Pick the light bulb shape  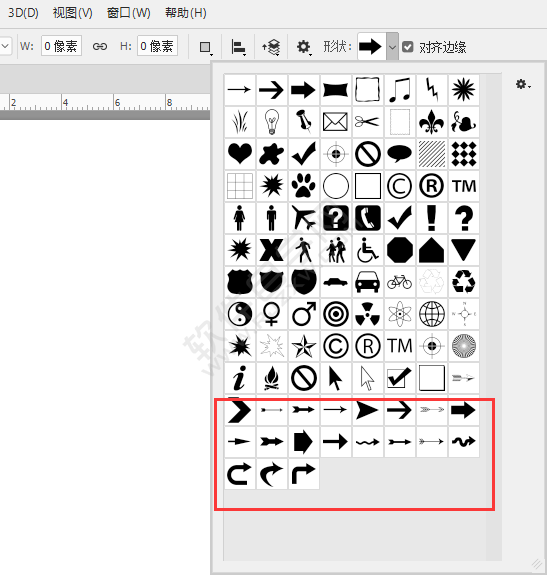click(x=272, y=122)
